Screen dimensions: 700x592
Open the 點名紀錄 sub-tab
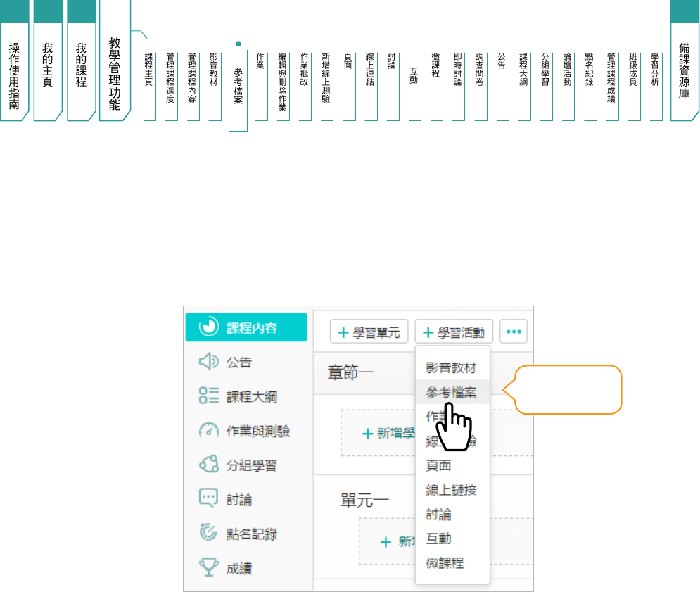click(x=590, y=87)
